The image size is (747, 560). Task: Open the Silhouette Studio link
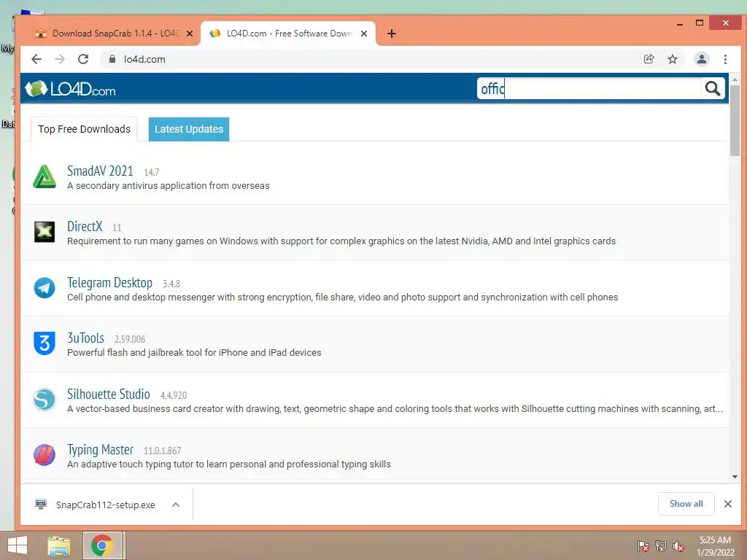[x=109, y=394]
